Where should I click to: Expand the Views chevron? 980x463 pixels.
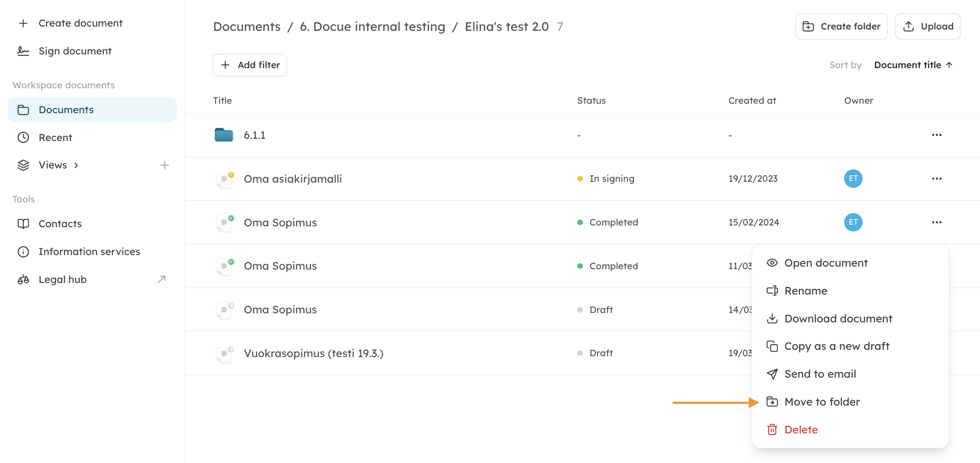(76, 165)
